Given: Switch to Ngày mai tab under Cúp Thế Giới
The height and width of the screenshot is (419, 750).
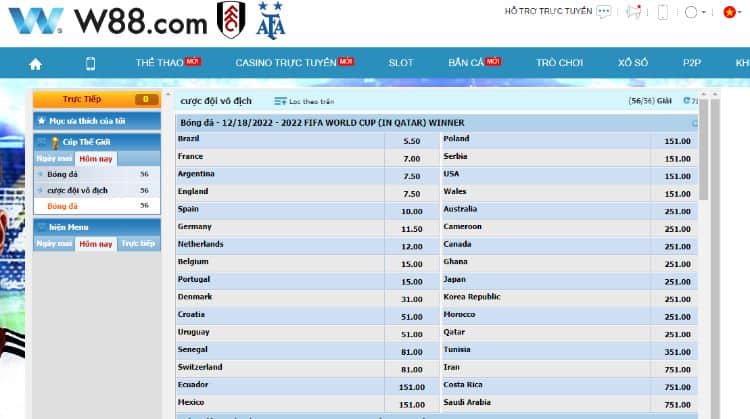Looking at the screenshot, I should click(54, 158).
